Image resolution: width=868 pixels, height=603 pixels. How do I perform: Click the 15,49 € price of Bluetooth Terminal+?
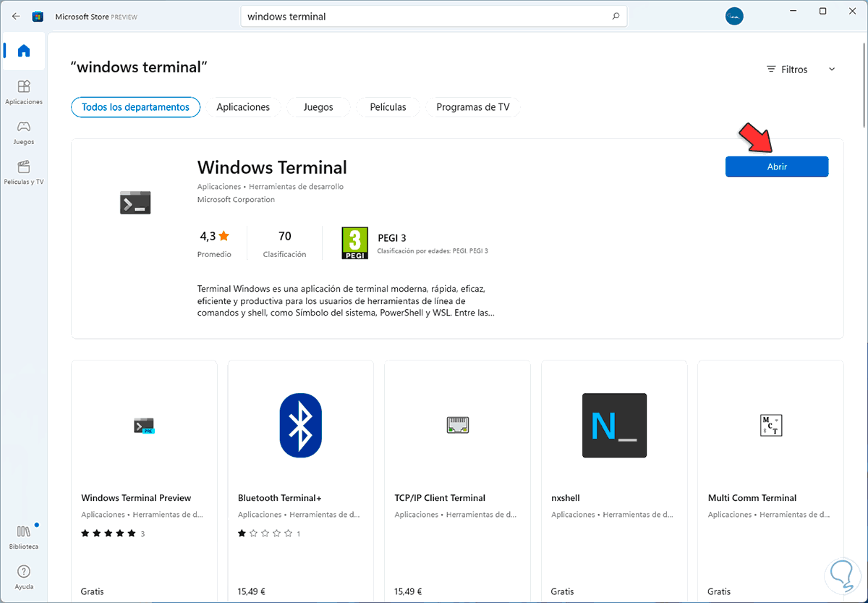252,591
